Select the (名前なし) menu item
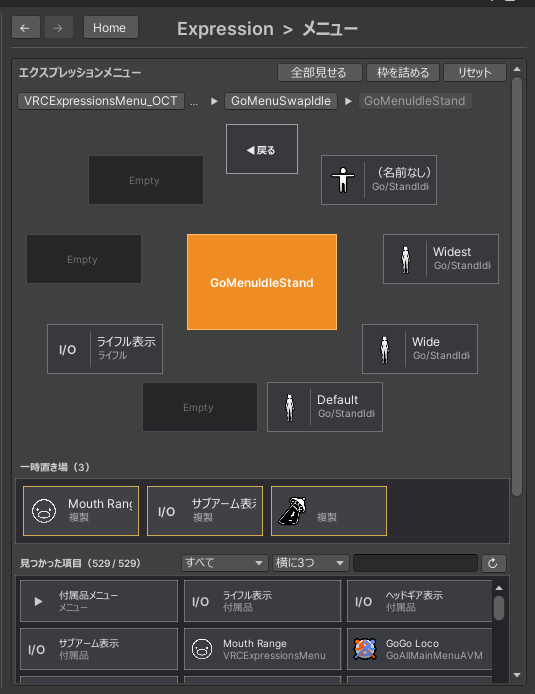This screenshot has width=535, height=694. coord(379,180)
